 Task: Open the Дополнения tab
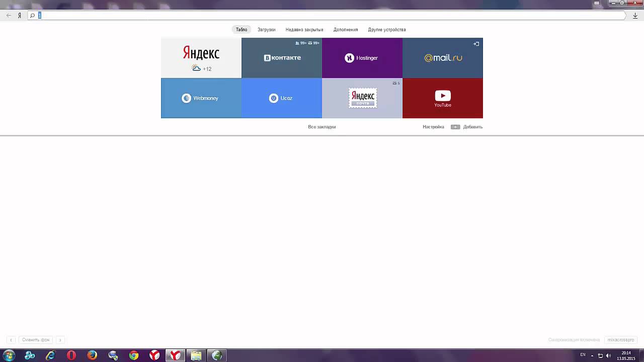tap(346, 30)
